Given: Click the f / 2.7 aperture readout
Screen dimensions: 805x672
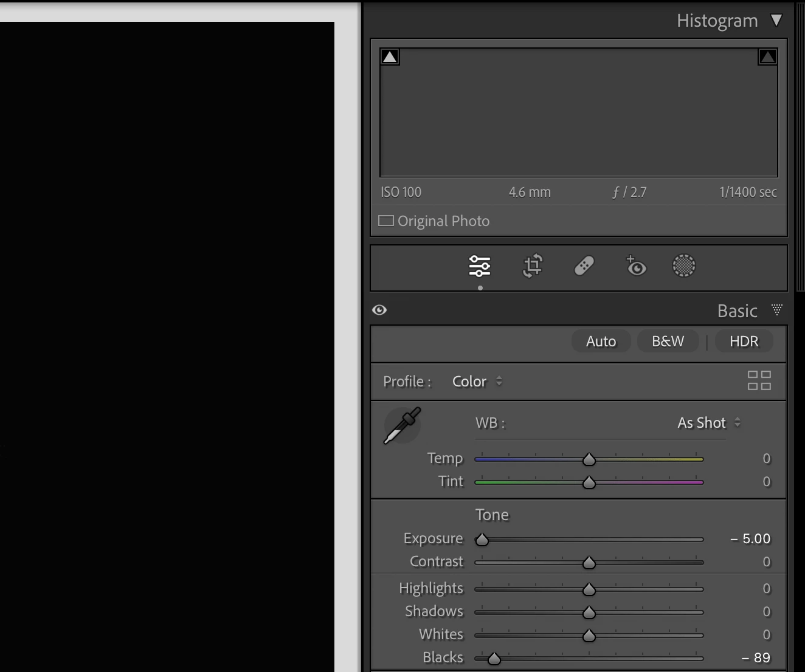Looking at the screenshot, I should pyautogui.click(x=629, y=192).
